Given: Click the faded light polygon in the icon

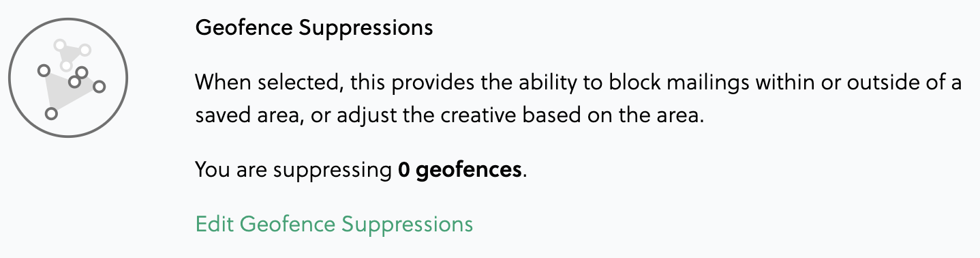Looking at the screenshot, I should (x=71, y=54).
